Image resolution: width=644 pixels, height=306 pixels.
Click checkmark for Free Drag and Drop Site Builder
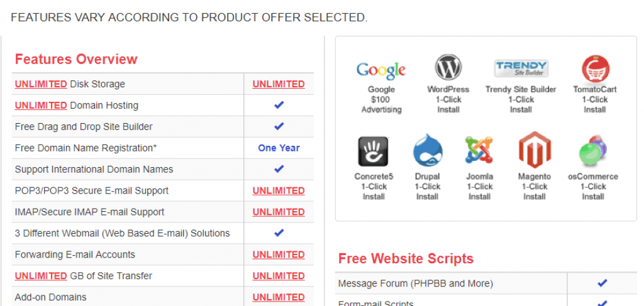(x=279, y=126)
